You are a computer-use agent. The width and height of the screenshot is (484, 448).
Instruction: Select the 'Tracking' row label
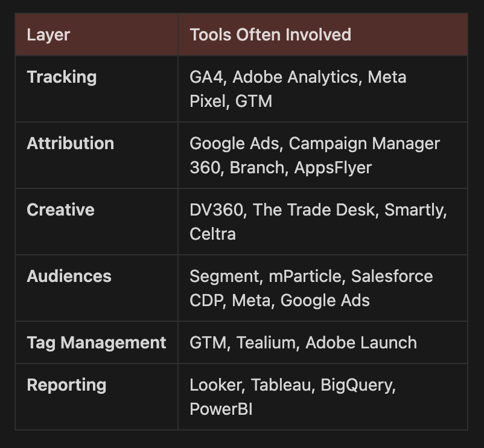click(62, 77)
